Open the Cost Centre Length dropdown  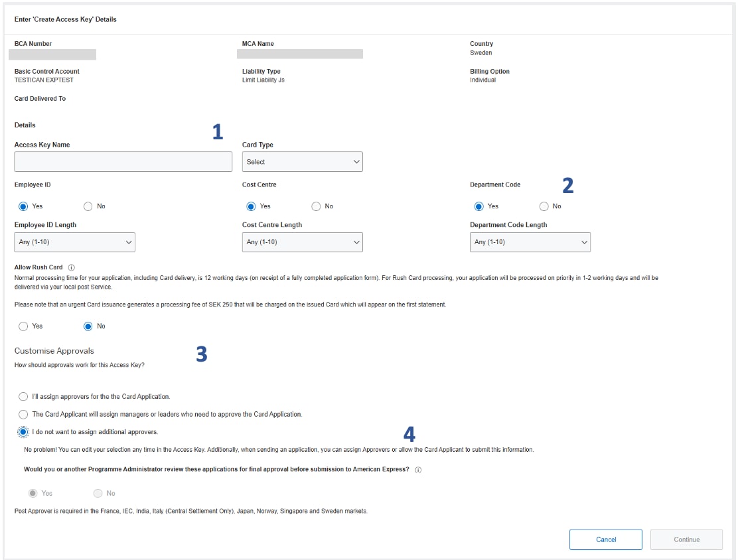(x=302, y=242)
